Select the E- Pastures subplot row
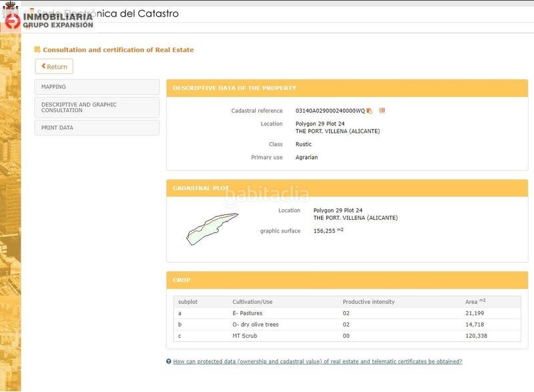 coord(347,313)
